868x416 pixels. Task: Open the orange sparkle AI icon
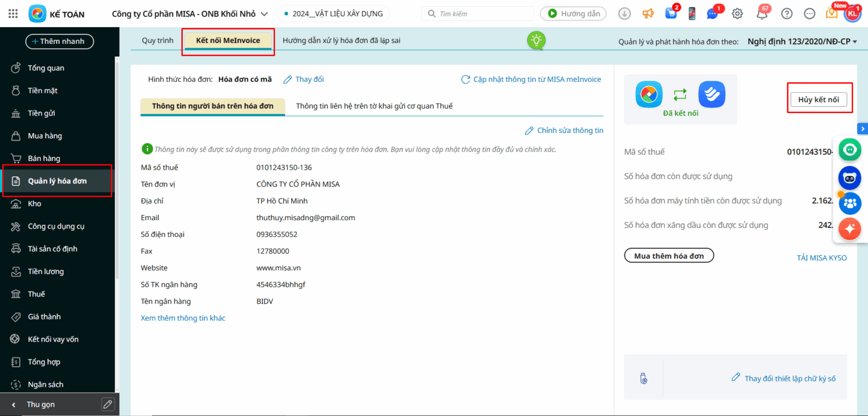[x=850, y=229]
